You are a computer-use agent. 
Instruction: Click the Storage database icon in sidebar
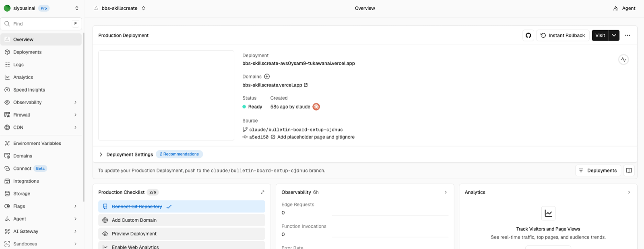[7, 193]
